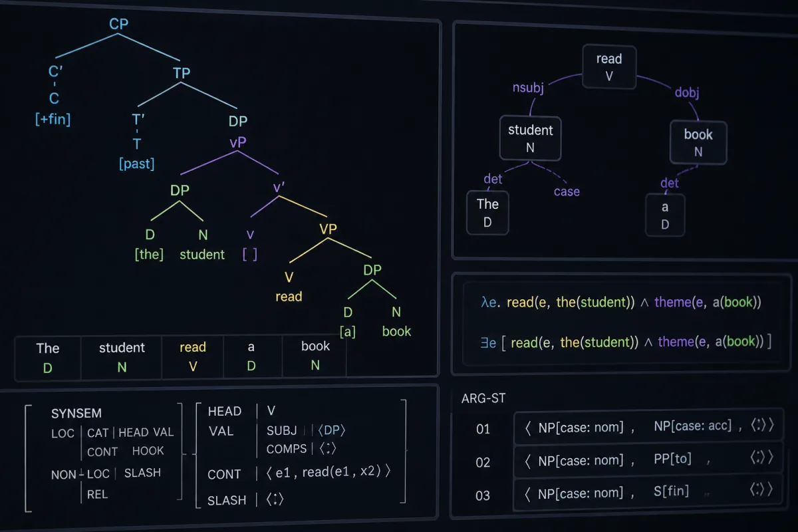The height and width of the screenshot is (532, 798).
Task: Click the existential ∃e formula line
Action: [x=626, y=342]
